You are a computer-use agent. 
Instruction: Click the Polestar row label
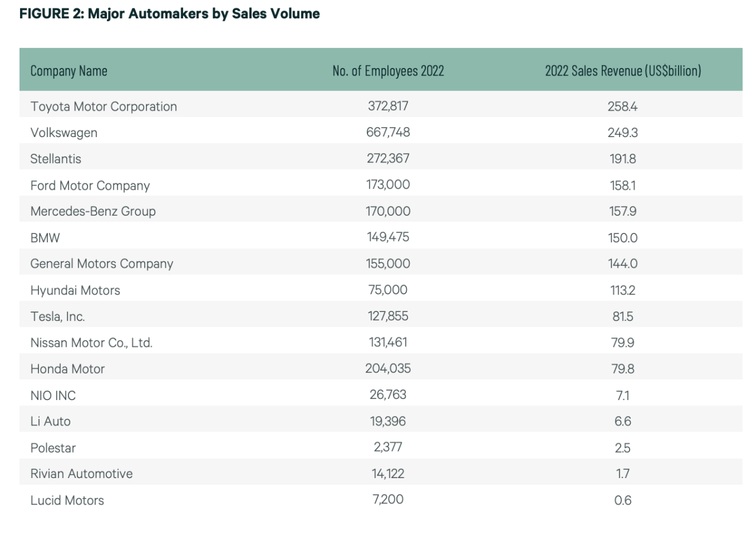pos(53,448)
